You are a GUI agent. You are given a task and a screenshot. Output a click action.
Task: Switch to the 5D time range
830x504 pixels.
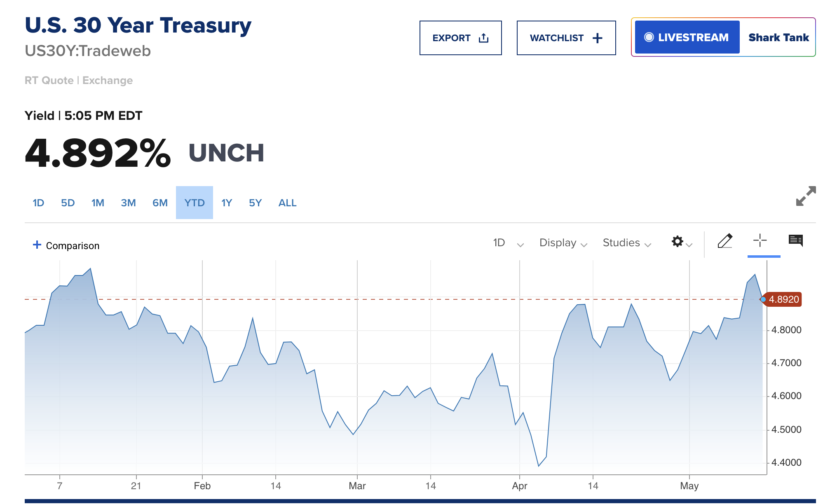pyautogui.click(x=68, y=203)
